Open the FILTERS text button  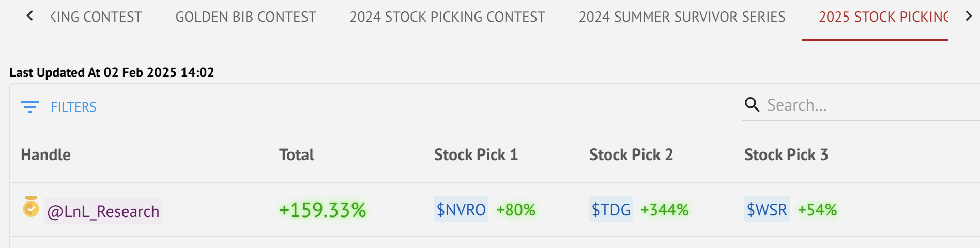(x=73, y=107)
